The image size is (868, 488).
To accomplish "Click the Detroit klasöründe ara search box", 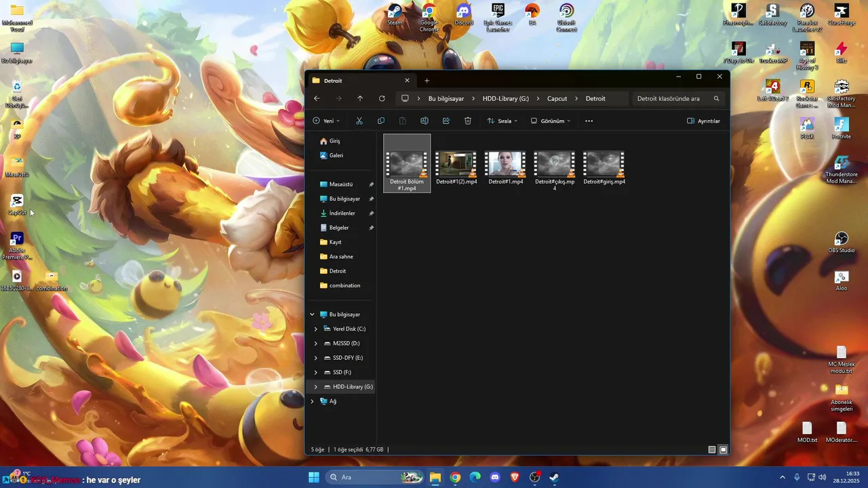I will pos(678,98).
